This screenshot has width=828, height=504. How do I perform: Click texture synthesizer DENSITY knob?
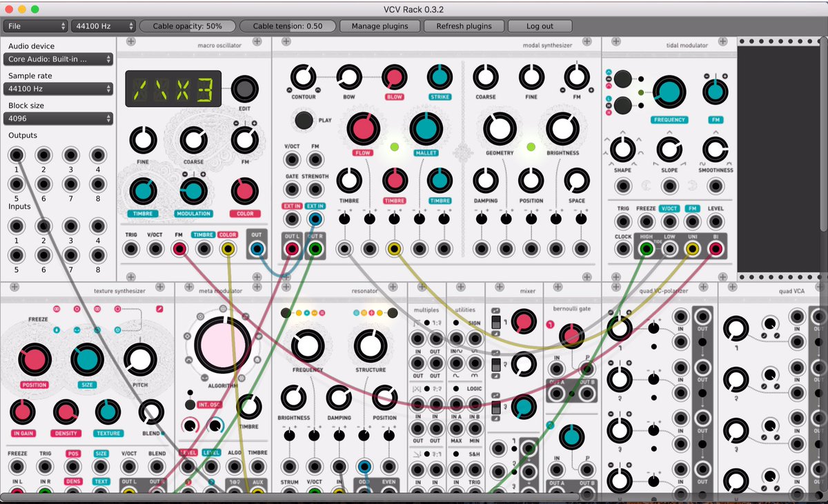[x=66, y=412]
